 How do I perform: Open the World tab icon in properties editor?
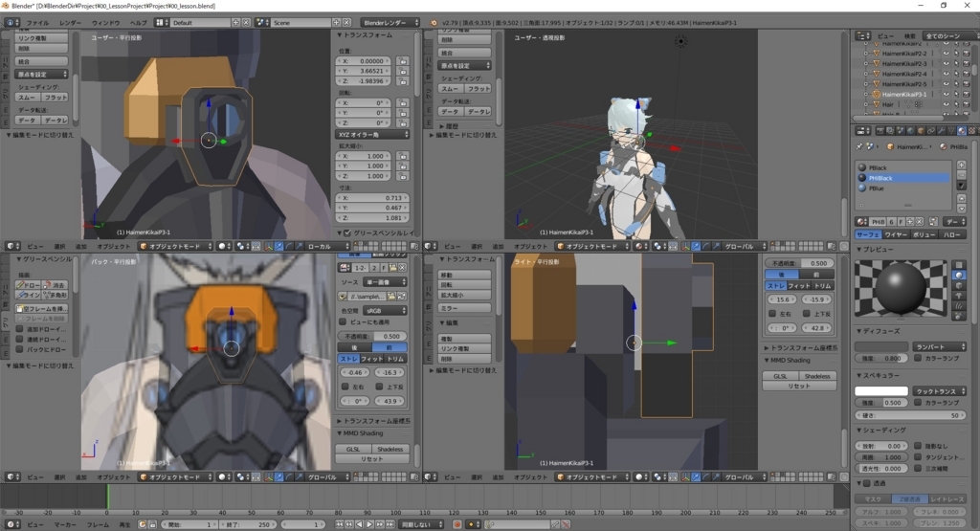(x=911, y=130)
